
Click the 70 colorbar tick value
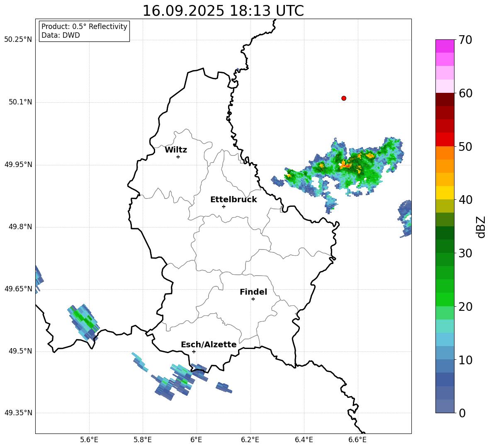pos(465,40)
